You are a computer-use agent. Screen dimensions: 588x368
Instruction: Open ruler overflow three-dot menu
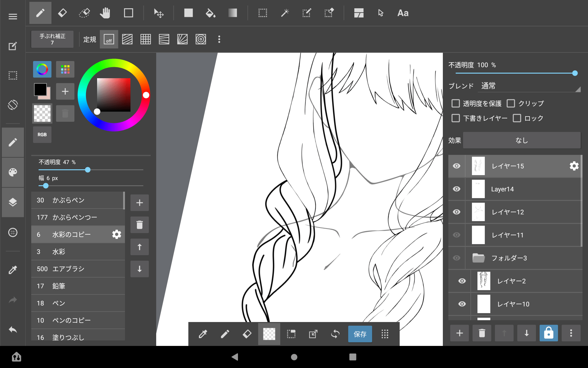[x=219, y=39]
